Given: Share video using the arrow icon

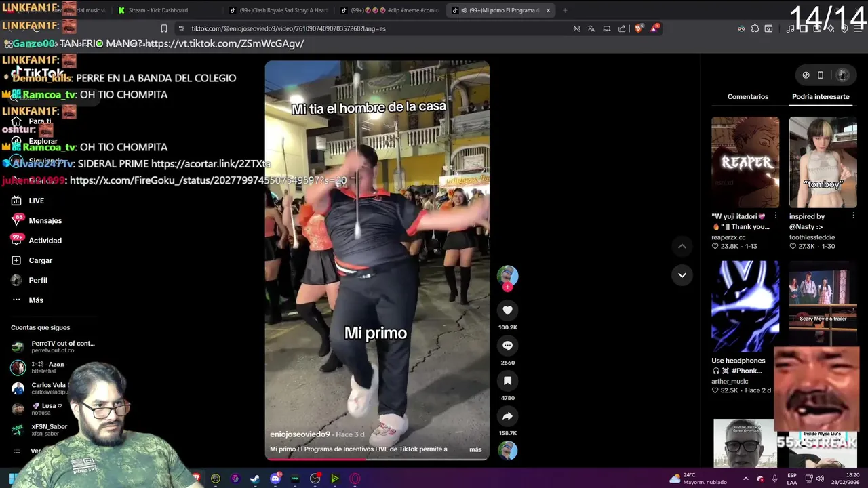Looking at the screenshot, I should coord(507,416).
